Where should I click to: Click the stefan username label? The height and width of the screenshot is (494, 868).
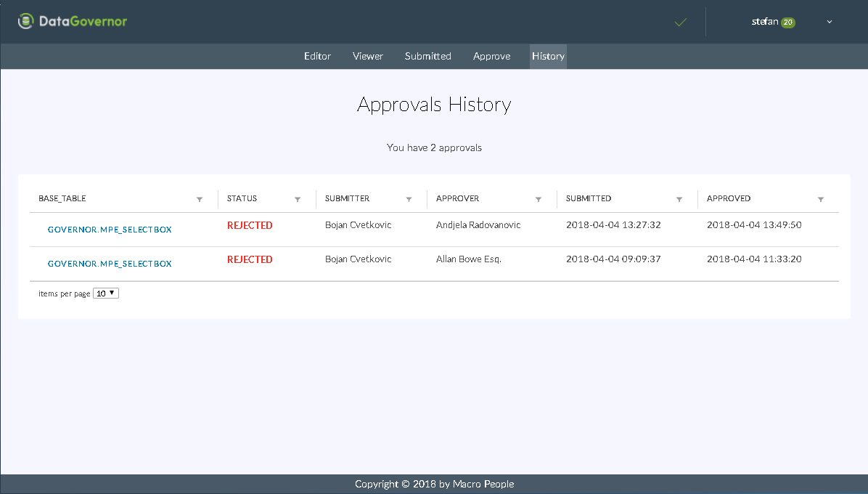coord(764,22)
